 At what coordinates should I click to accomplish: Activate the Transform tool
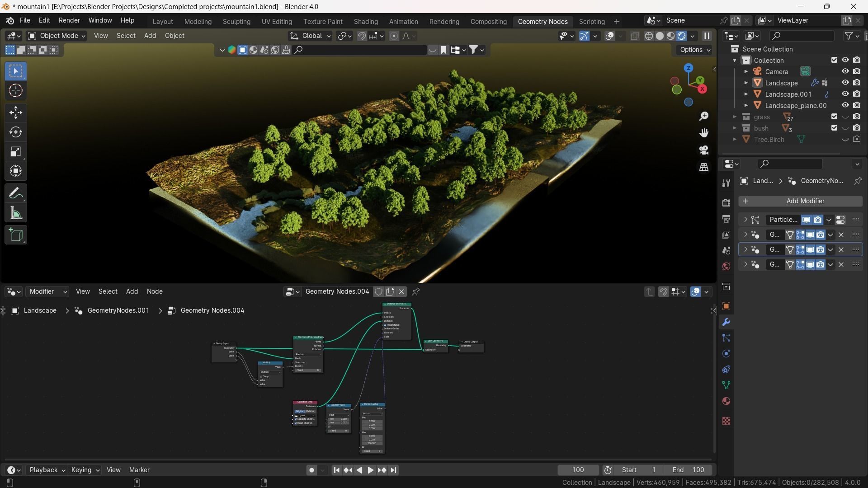16,171
